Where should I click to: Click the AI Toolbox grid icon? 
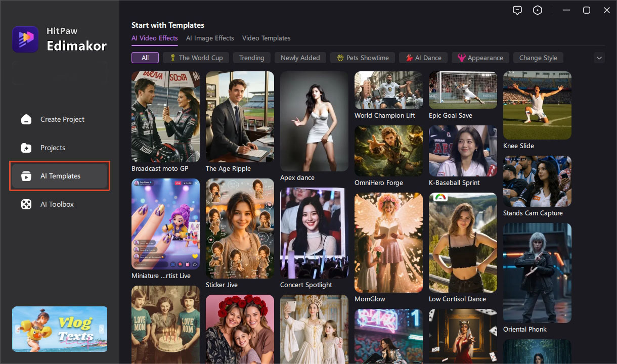[x=26, y=204]
